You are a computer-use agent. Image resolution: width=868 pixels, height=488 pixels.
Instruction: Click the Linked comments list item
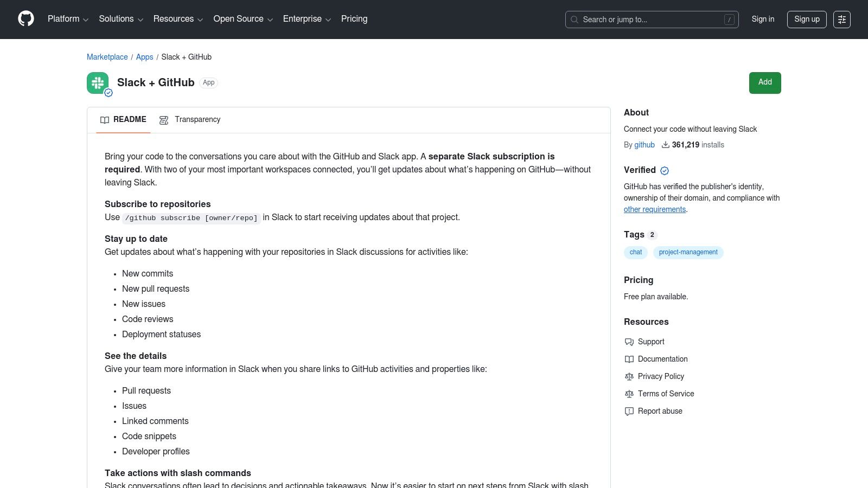pyautogui.click(x=155, y=421)
